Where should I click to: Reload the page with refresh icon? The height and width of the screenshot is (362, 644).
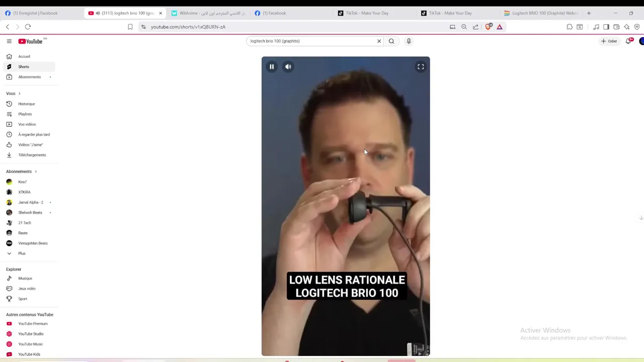click(x=28, y=27)
